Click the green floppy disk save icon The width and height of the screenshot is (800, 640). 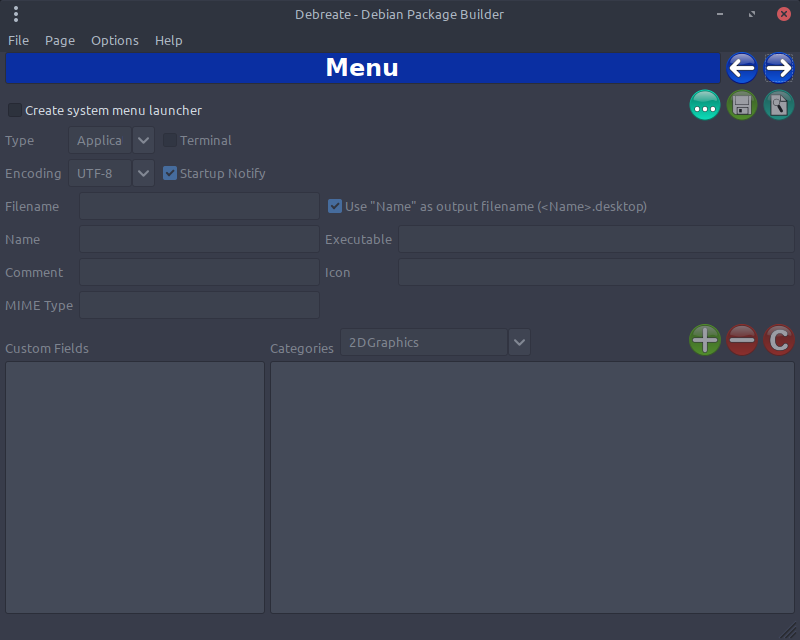point(742,105)
